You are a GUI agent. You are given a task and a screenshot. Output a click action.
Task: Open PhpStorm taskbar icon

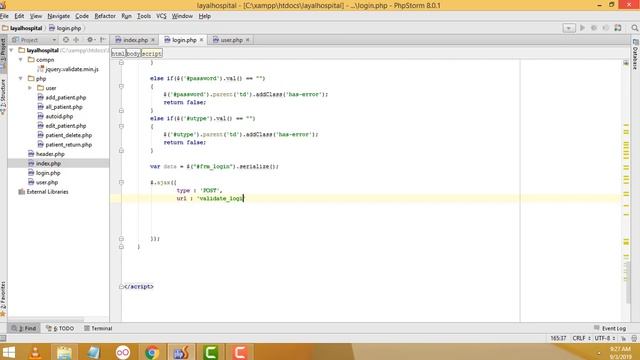pos(181,352)
